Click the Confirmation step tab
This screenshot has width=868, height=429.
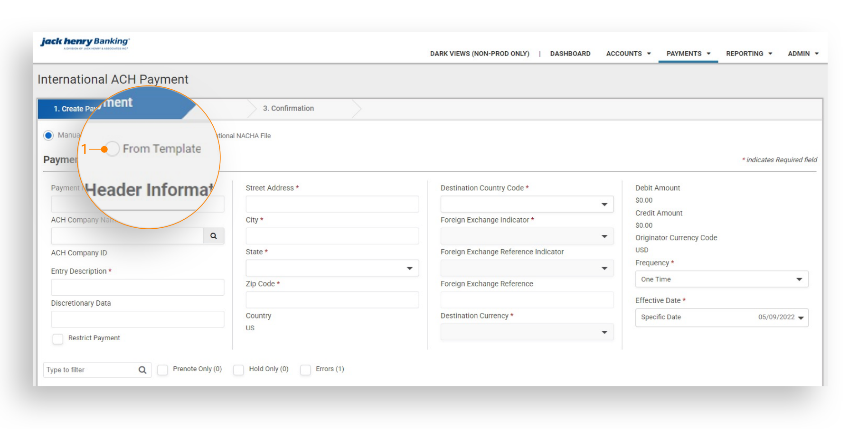[288, 109]
